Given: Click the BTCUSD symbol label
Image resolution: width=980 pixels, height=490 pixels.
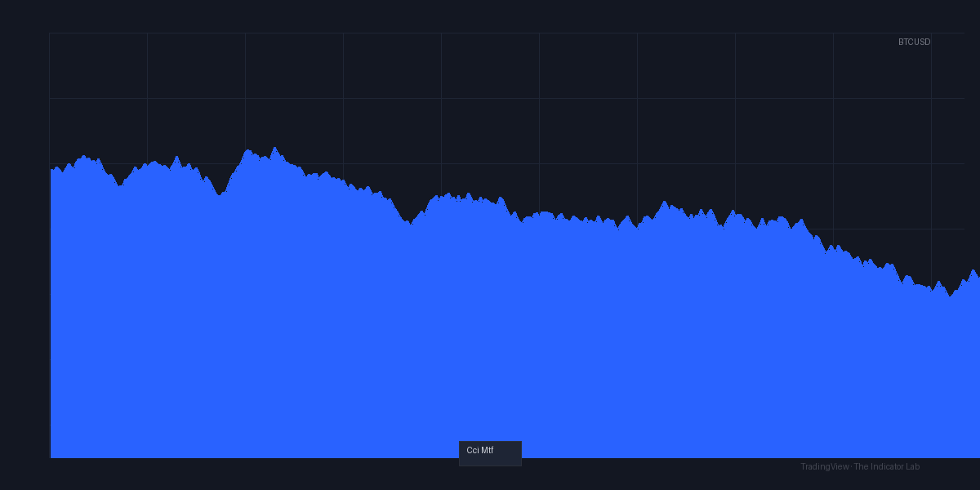Looking at the screenshot, I should tap(914, 42).
